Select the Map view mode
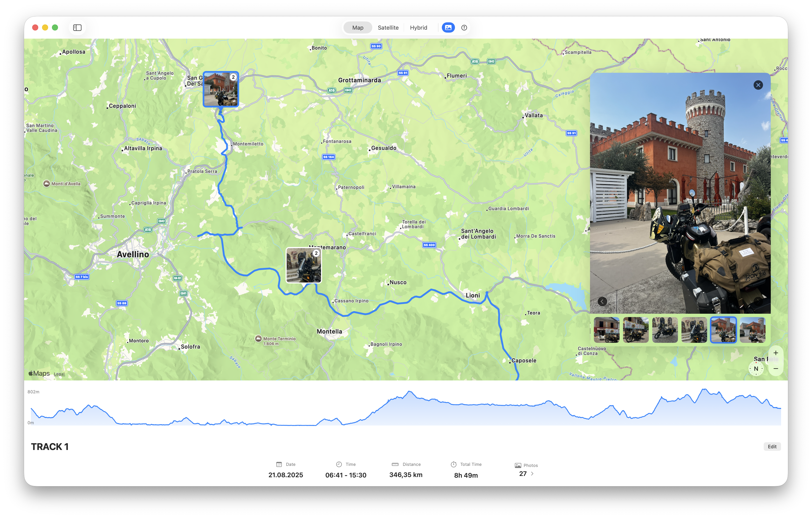812x518 pixels. click(357, 27)
